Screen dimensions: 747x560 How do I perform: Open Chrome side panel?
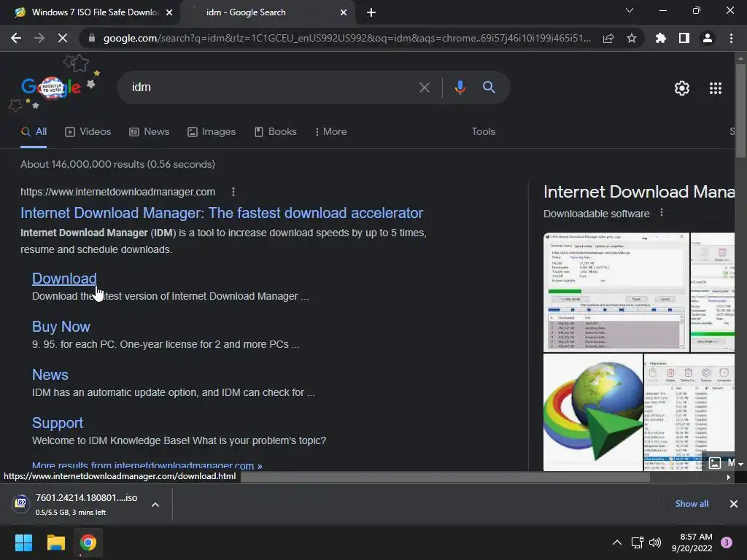pyautogui.click(x=684, y=38)
